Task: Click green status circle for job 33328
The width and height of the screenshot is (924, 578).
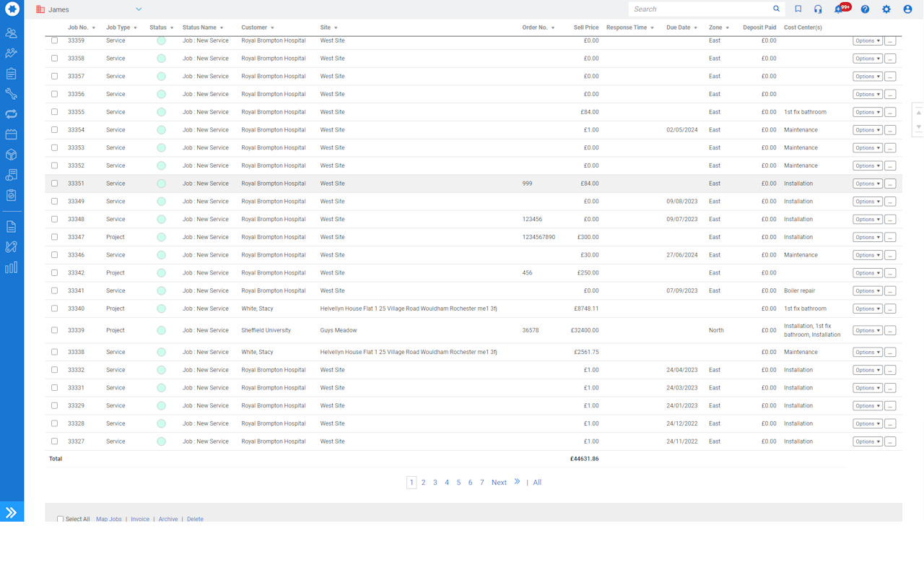Action: [x=161, y=424]
